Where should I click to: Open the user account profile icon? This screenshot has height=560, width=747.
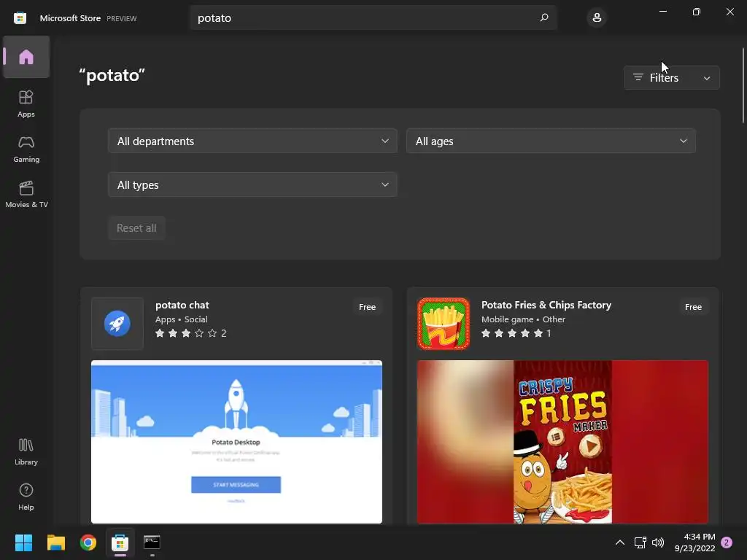tap(597, 18)
